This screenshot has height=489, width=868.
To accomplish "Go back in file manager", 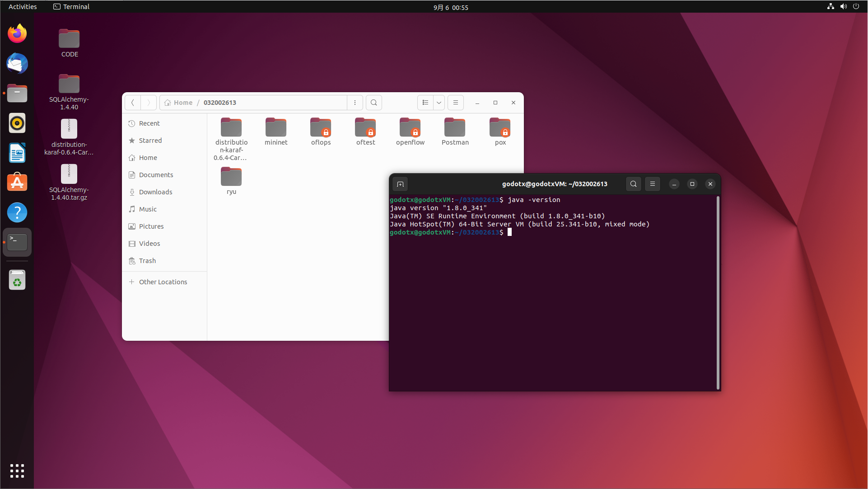I will (x=133, y=103).
